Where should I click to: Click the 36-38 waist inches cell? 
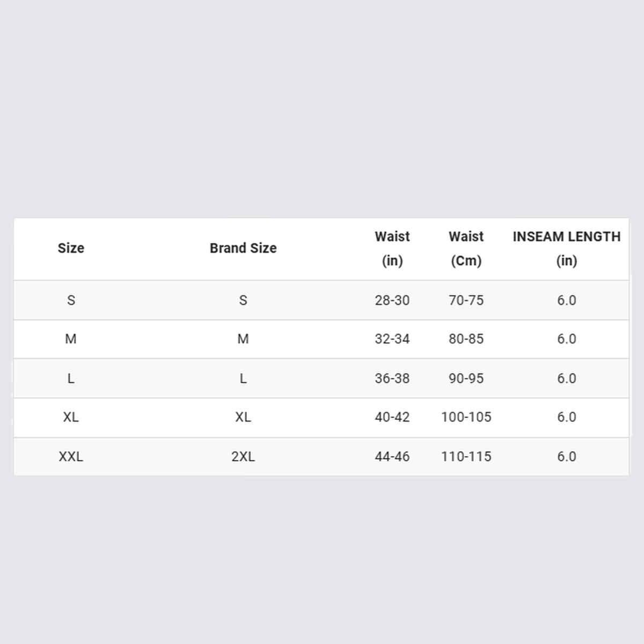coord(392,378)
